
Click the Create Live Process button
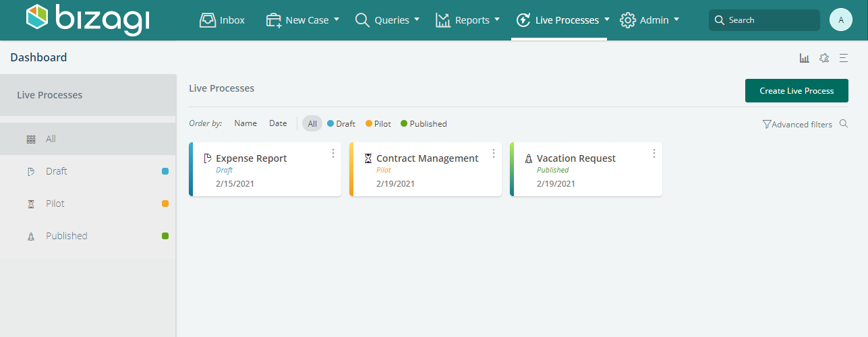797,91
